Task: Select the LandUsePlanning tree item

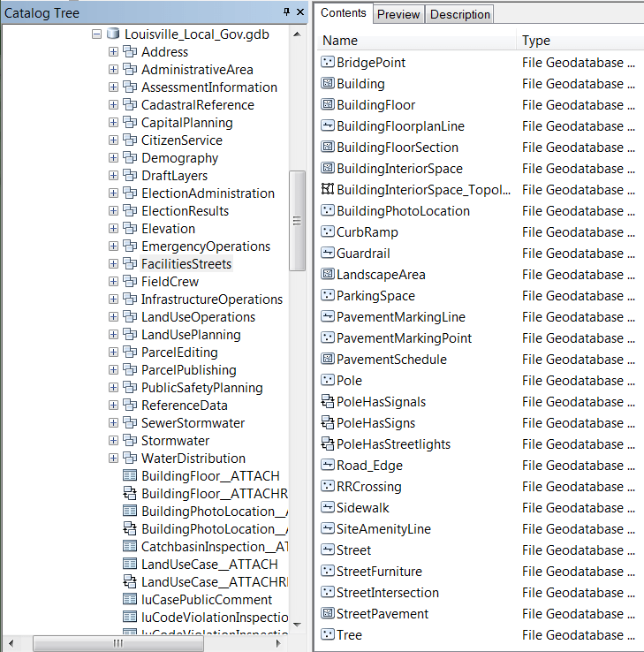Action: 191,335
